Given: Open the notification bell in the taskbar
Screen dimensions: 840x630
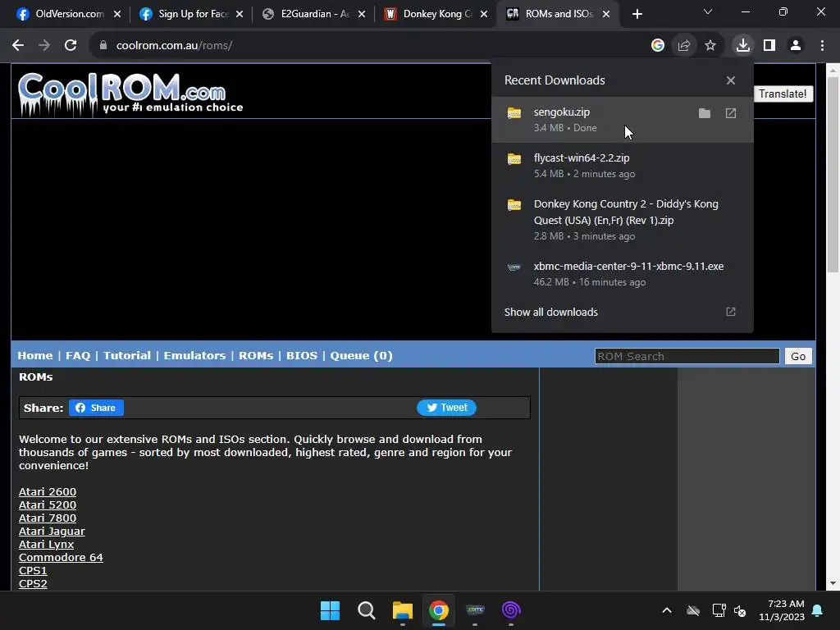Looking at the screenshot, I should tap(818, 610).
